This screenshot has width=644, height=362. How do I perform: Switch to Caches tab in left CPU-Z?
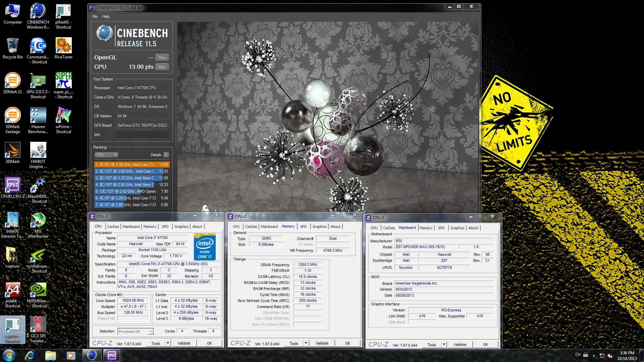tap(113, 227)
